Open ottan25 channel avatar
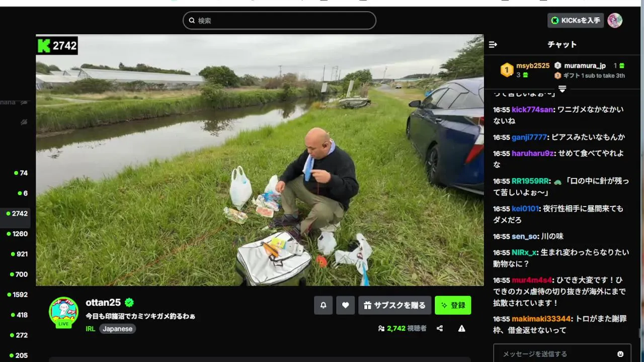The width and height of the screenshot is (644, 362). [63, 312]
